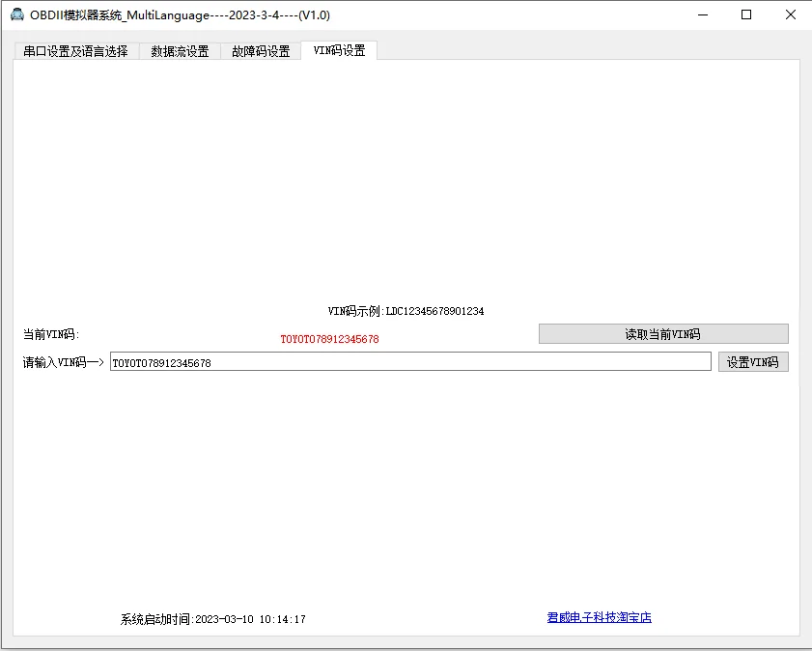This screenshot has height=651, width=812.
Task: Switch to the 故障码设置 tab
Action: coord(259,51)
